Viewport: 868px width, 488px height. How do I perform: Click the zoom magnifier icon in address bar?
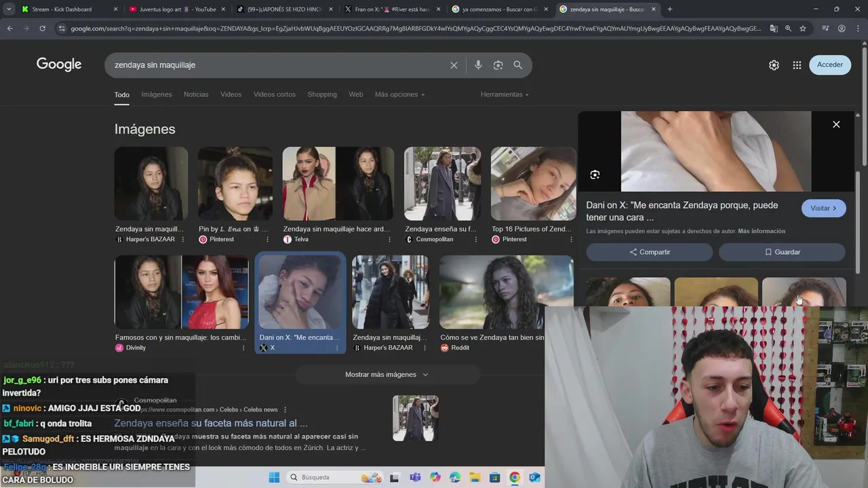pyautogui.click(x=788, y=28)
